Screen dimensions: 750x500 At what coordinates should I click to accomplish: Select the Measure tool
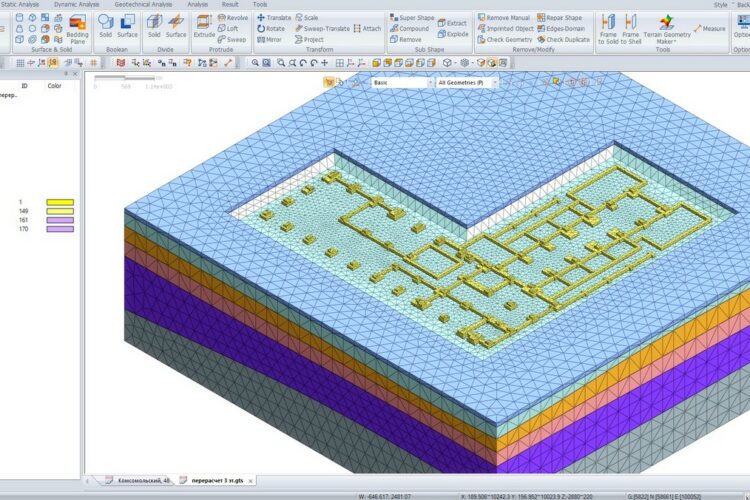pyautogui.click(x=708, y=29)
